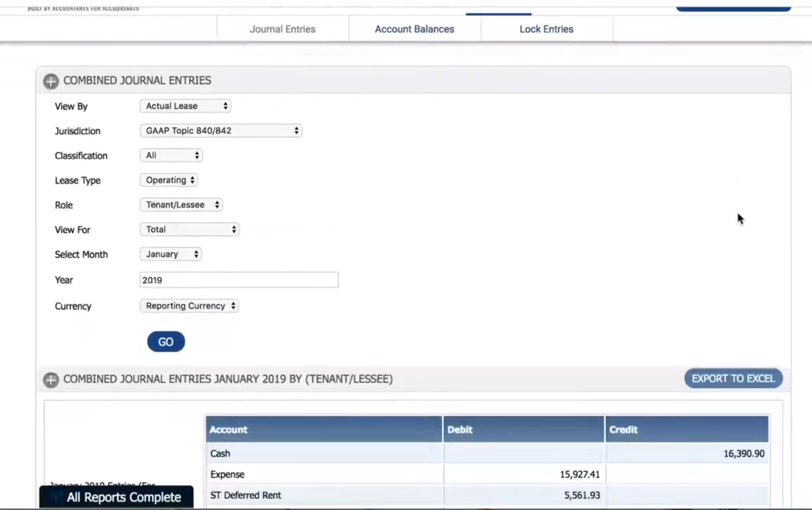Open the Role dropdown showing Tenant/Lessee

point(181,205)
